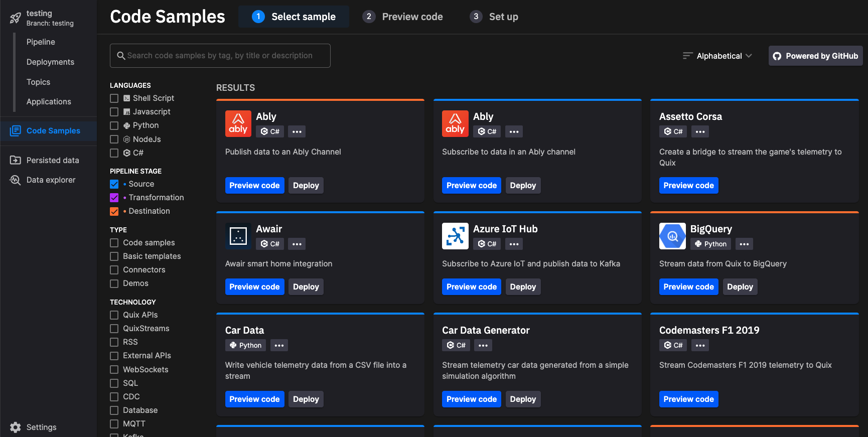Click the Code Samples sidebar icon

16,131
